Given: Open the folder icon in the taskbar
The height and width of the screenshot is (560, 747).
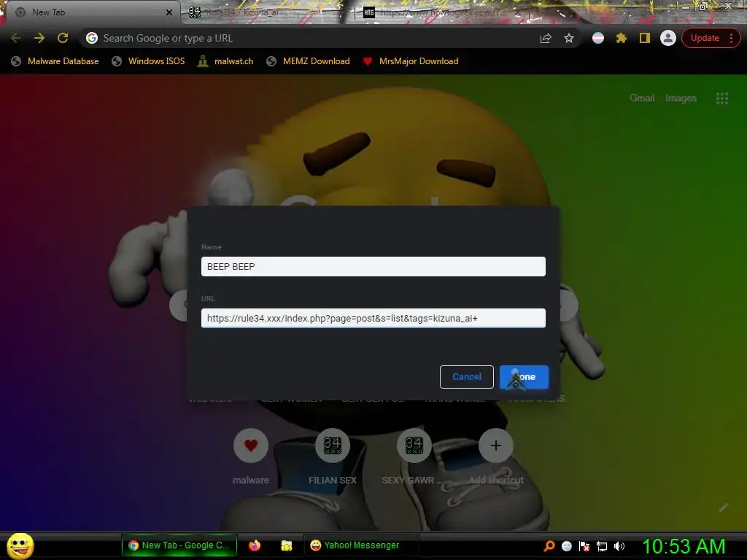Looking at the screenshot, I should [286, 545].
